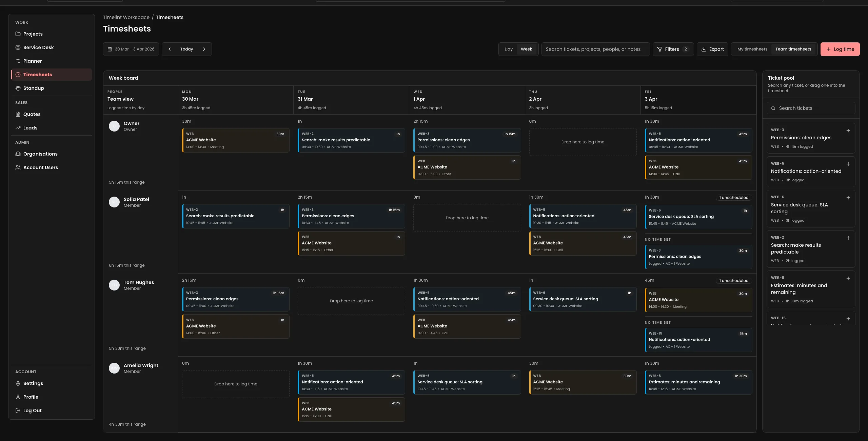Focus the Search tickets field
The image size is (868, 441).
[811, 108]
